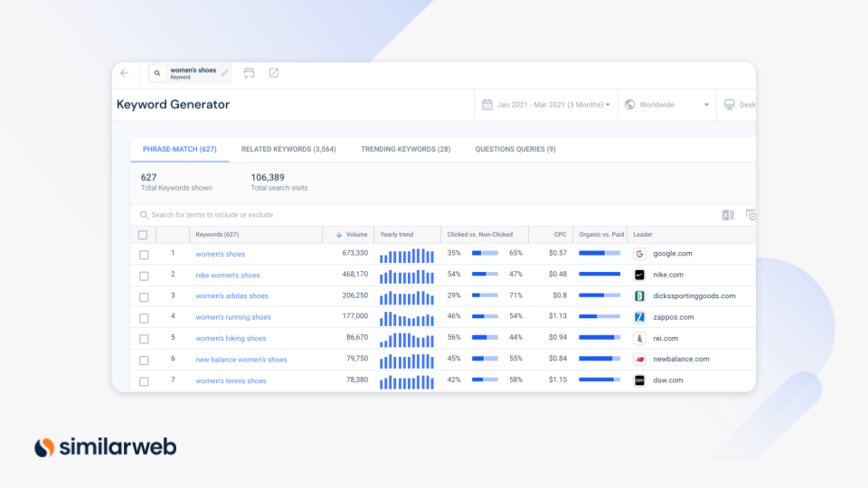The image size is (868, 488).
Task: Click the yearly trend chart for women's hiking shoes
Action: (407, 340)
